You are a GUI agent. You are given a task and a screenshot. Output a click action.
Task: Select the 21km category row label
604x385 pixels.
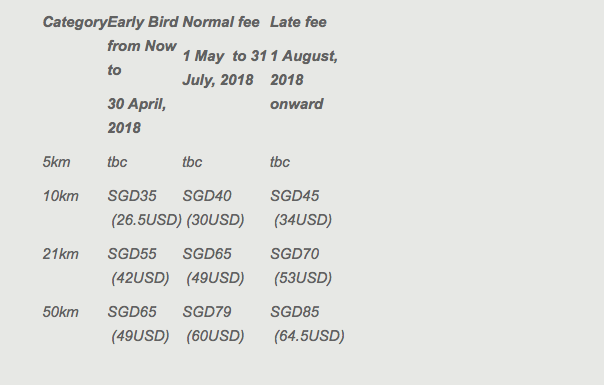(60, 254)
